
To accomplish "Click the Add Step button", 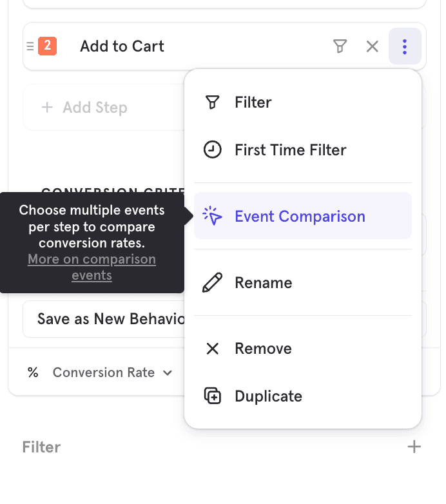I will [85, 108].
